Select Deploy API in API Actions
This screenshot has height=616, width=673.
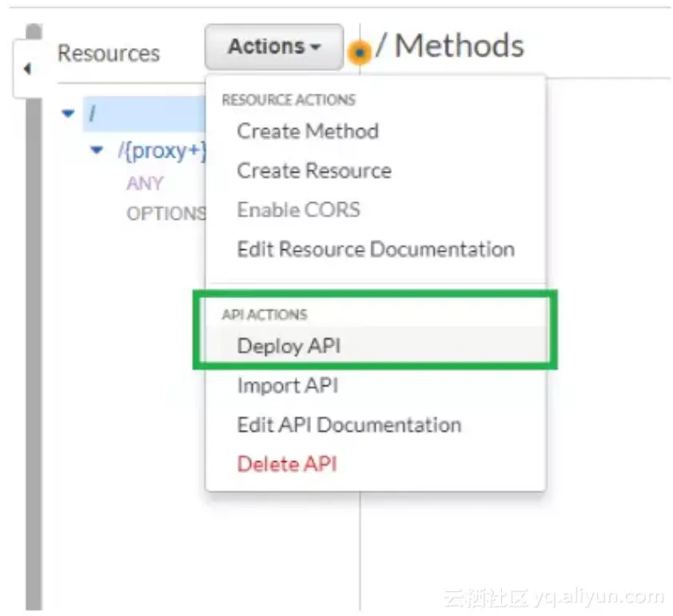(x=289, y=346)
